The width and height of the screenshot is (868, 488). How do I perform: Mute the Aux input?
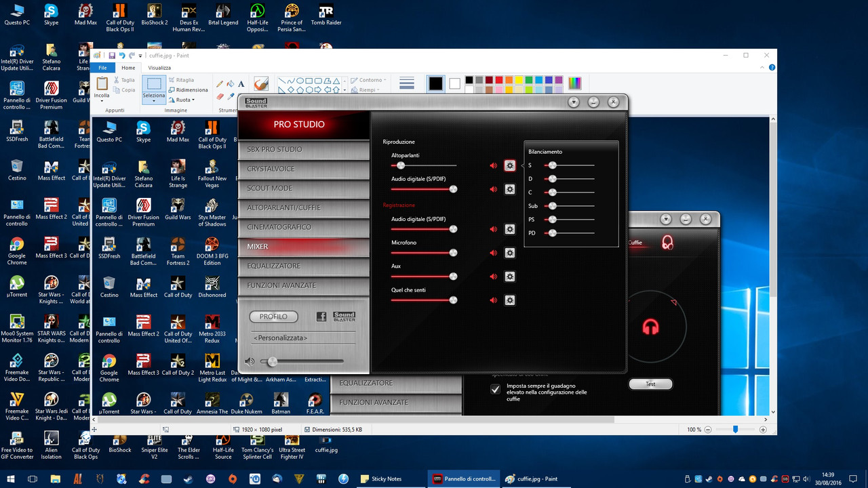click(494, 277)
